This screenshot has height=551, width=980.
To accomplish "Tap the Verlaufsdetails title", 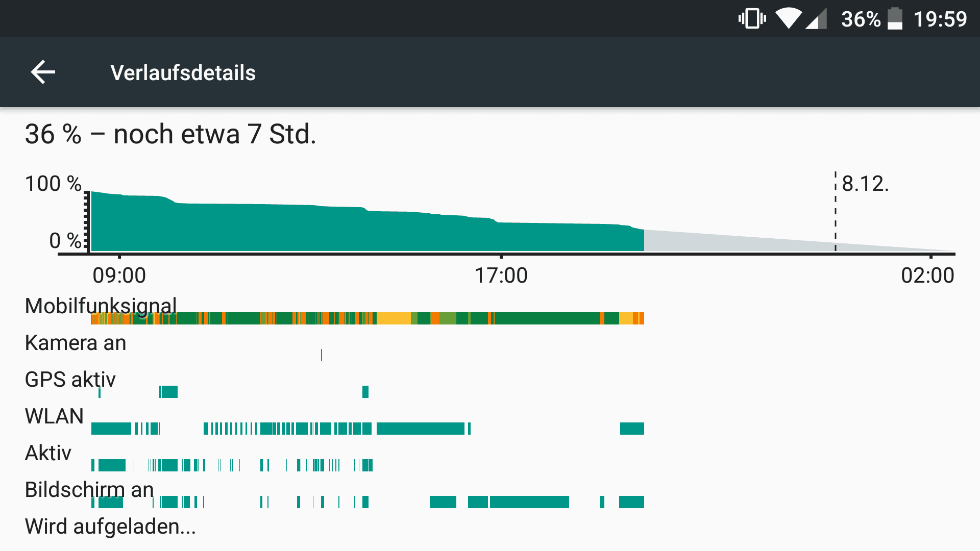I will tap(183, 72).
